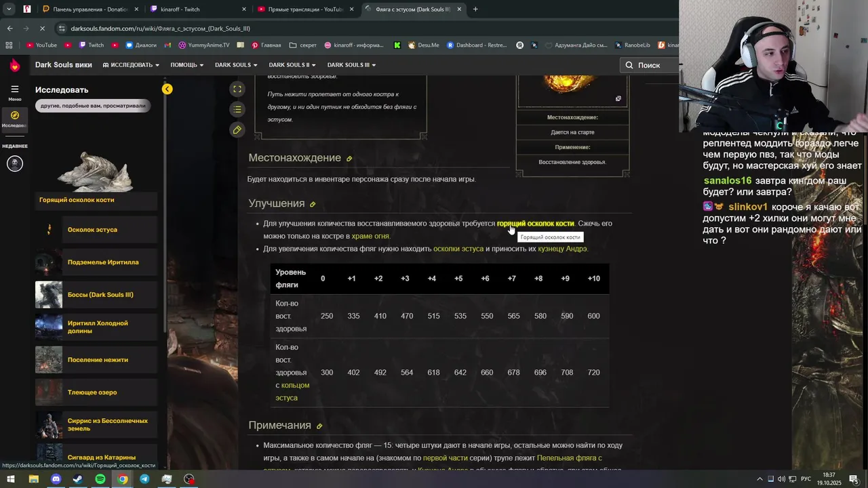Screen dimensions: 868x488
Task: Open Осколок эстуса in sidebar list
Action: click(x=96, y=230)
